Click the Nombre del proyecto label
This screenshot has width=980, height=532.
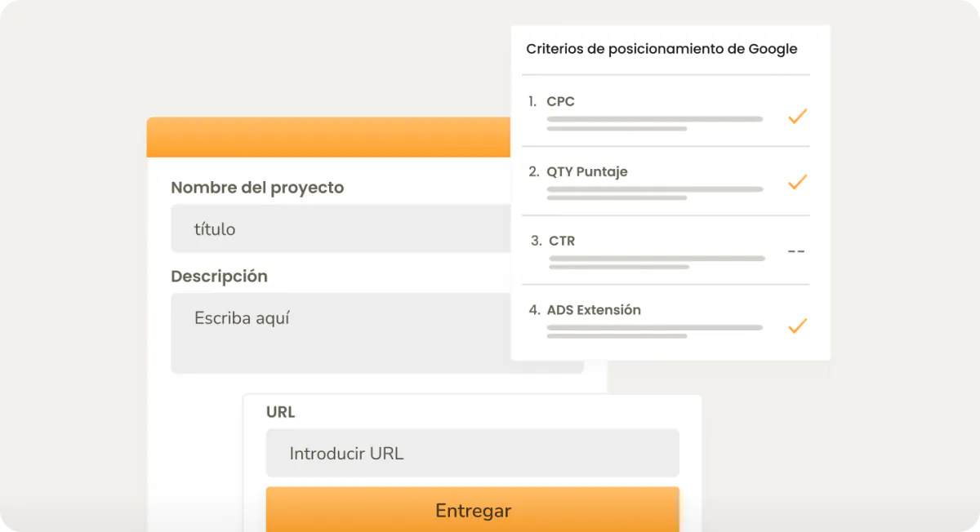click(x=257, y=188)
